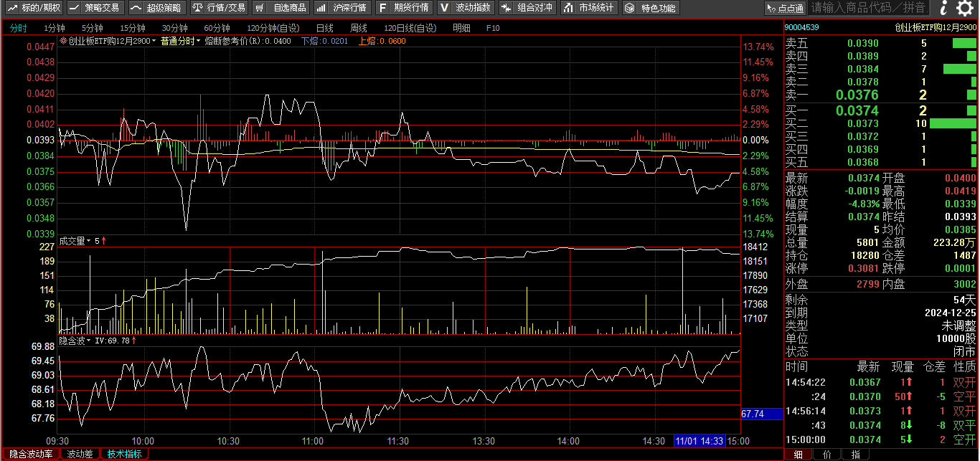Click the product code search input field
The image size is (980, 461).
coord(869,8)
